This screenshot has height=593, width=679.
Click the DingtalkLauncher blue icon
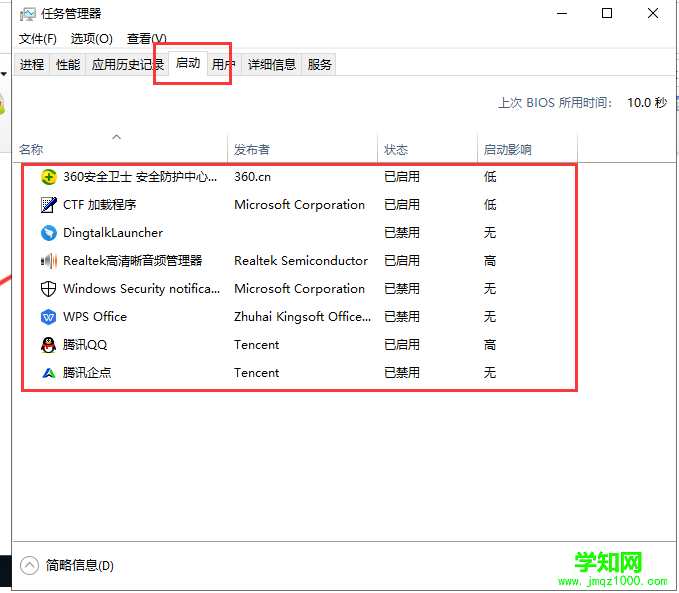[48, 233]
